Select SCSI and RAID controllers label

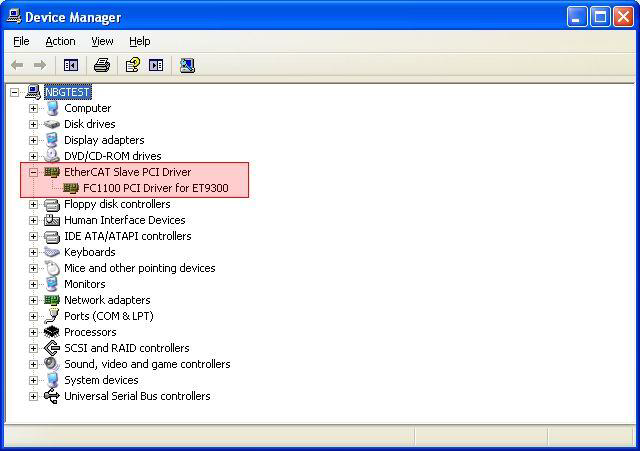coord(127,348)
